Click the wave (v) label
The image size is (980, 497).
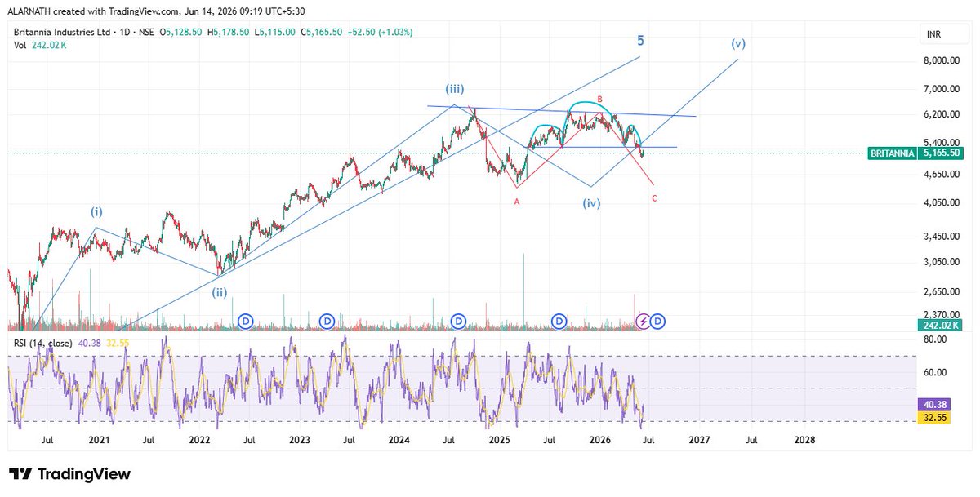coord(737,43)
